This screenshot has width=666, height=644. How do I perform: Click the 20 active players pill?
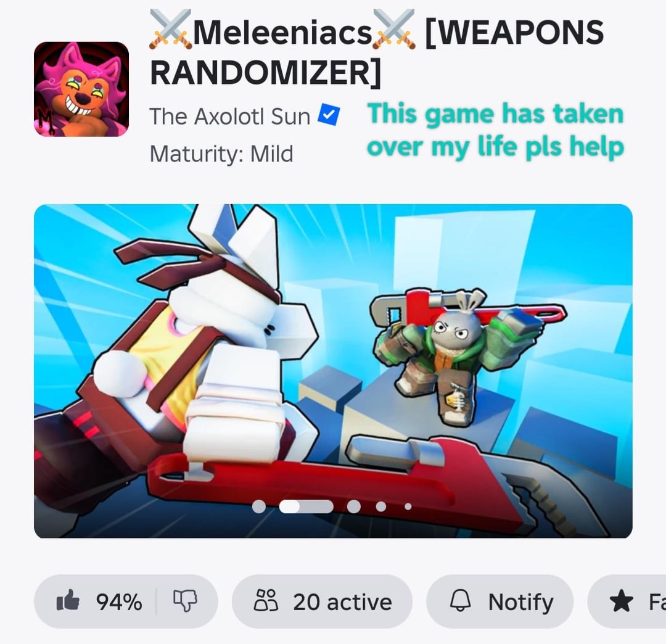coord(322,601)
